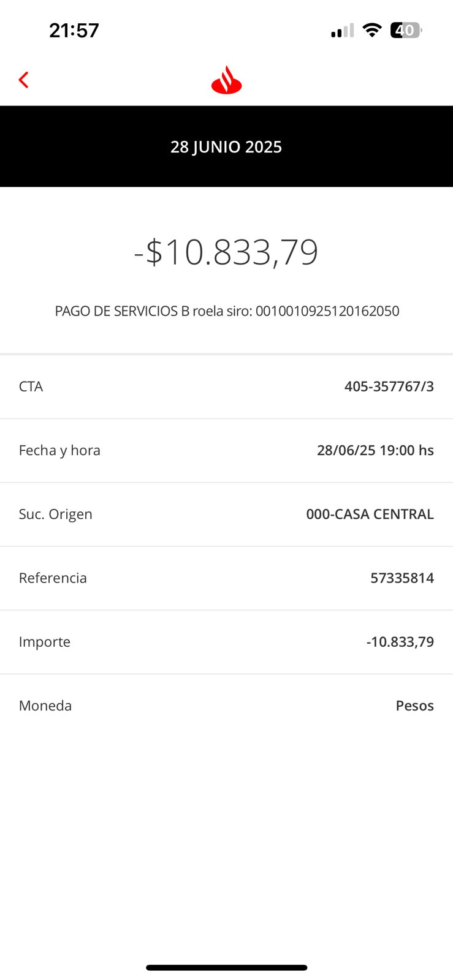Select the Suc. Origen label
The width and height of the screenshot is (453, 980).
(x=56, y=514)
